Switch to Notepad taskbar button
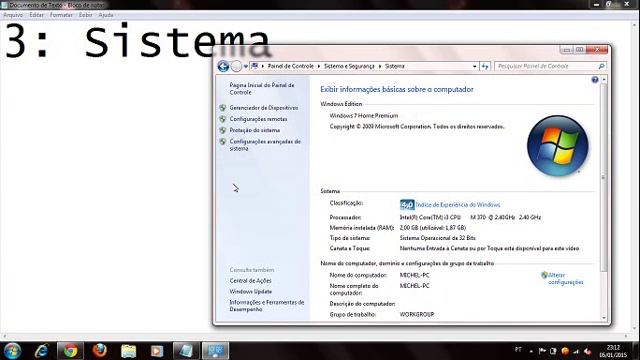 tap(186, 351)
